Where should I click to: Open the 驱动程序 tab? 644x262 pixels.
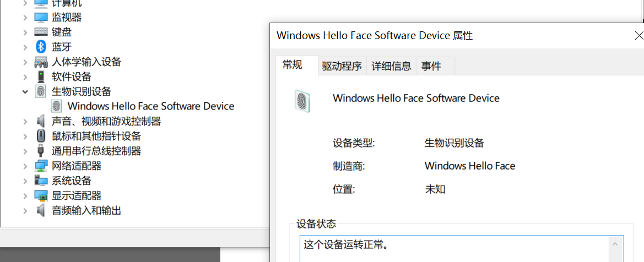coord(342,66)
